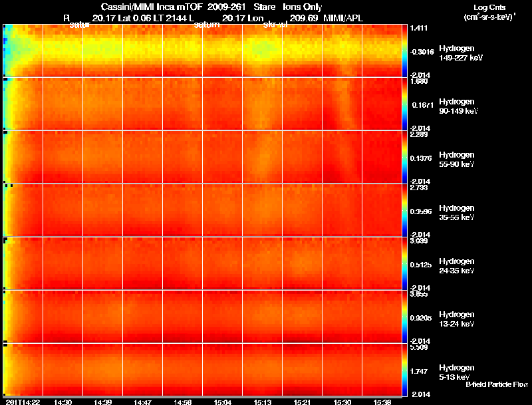Screen dimensions: 532x405
Task: Click the '0.9205' colorbar midpoint value
Action: (421, 318)
